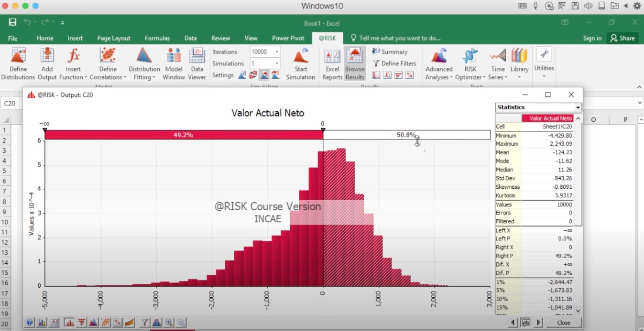Open the Distribution Fitting tool
Image resolution: width=644 pixels, height=331 pixels.
(x=144, y=64)
